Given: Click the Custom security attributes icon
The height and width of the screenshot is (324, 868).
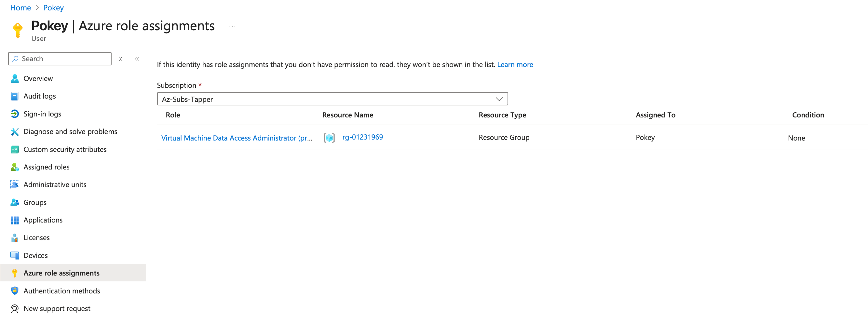Looking at the screenshot, I should tap(15, 150).
